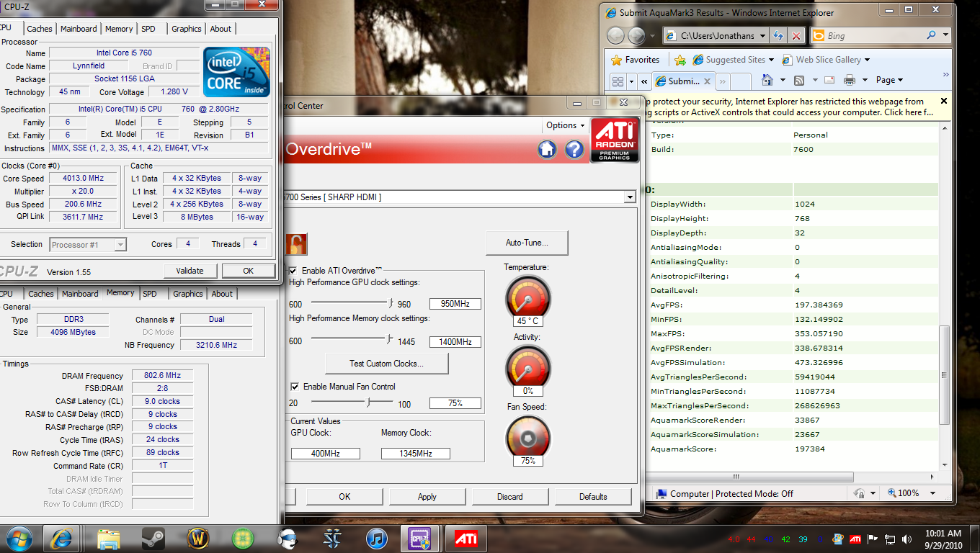Click the ATI Radeon Premium Graphics logo
Viewport: 980px width, 553px height.
pyautogui.click(x=614, y=140)
